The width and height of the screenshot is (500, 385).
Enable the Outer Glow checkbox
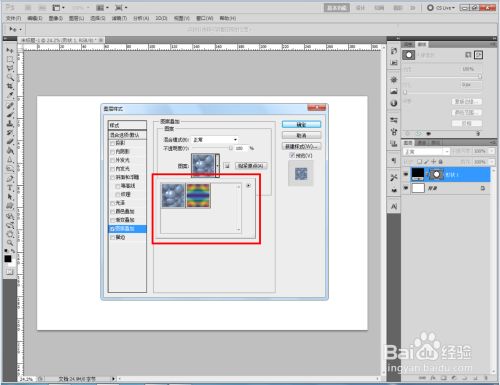tap(112, 160)
